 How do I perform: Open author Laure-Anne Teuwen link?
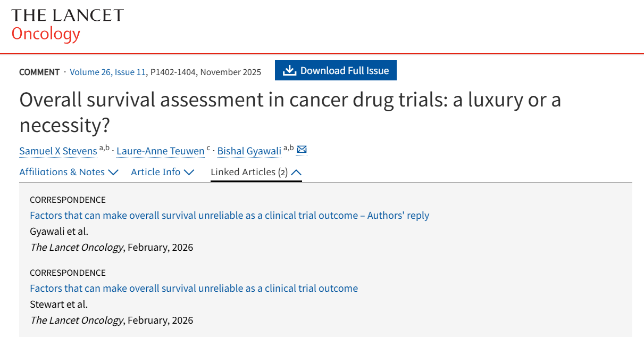[x=160, y=151]
